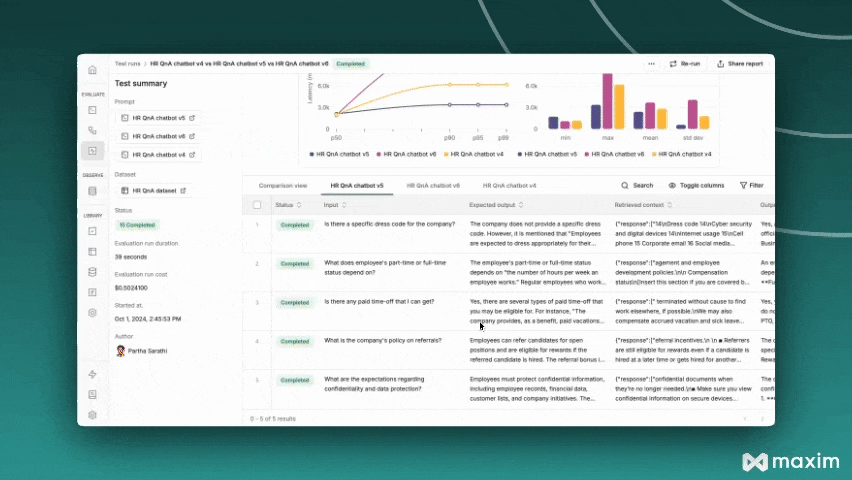Open the HR QnA chatbot v6 prompt chip
This screenshot has height=480, width=852.
point(158,136)
